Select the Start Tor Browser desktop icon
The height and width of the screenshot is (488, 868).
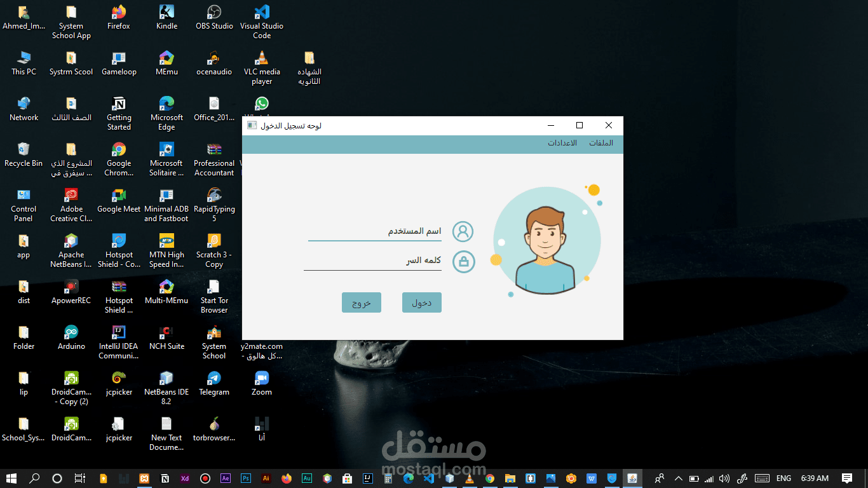(214, 296)
